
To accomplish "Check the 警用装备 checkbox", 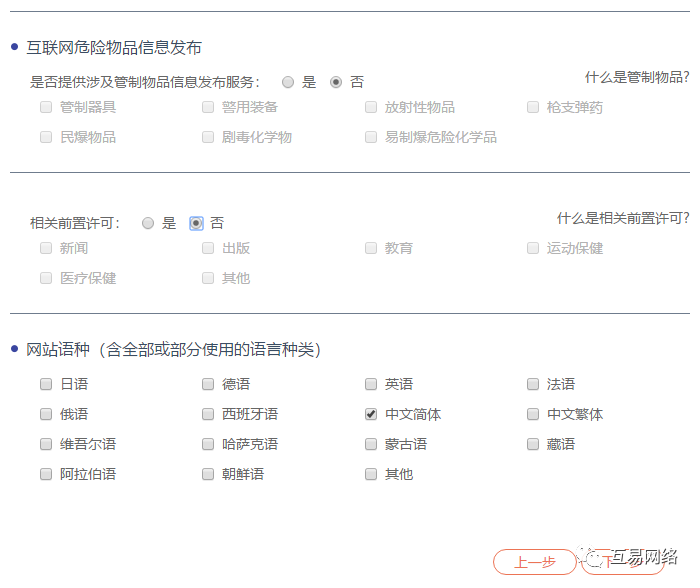I will tap(208, 107).
